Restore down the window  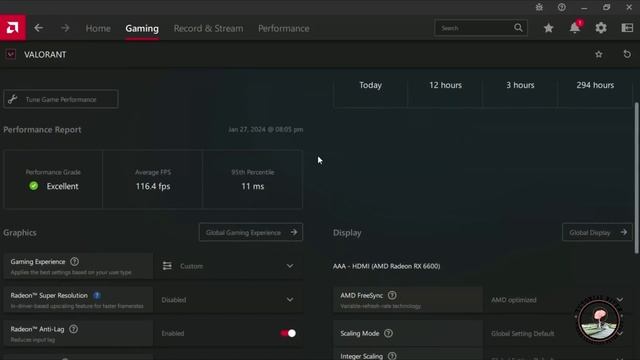point(606,7)
